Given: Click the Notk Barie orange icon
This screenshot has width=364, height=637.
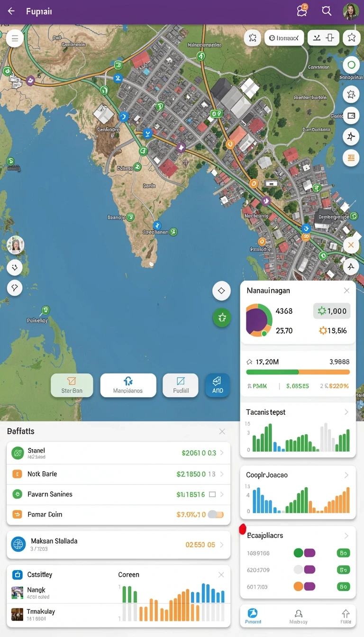Looking at the screenshot, I should click(x=17, y=474).
